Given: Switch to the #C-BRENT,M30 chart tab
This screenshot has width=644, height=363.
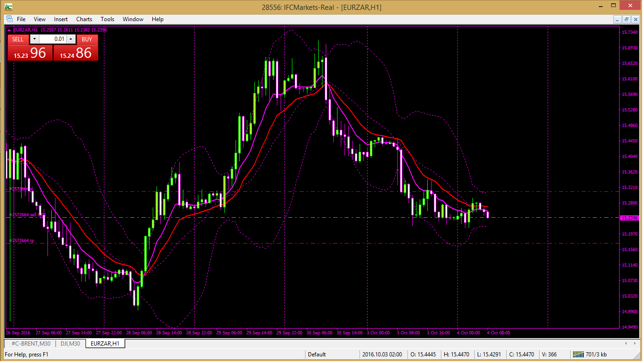Looking at the screenshot, I should click(x=31, y=344).
